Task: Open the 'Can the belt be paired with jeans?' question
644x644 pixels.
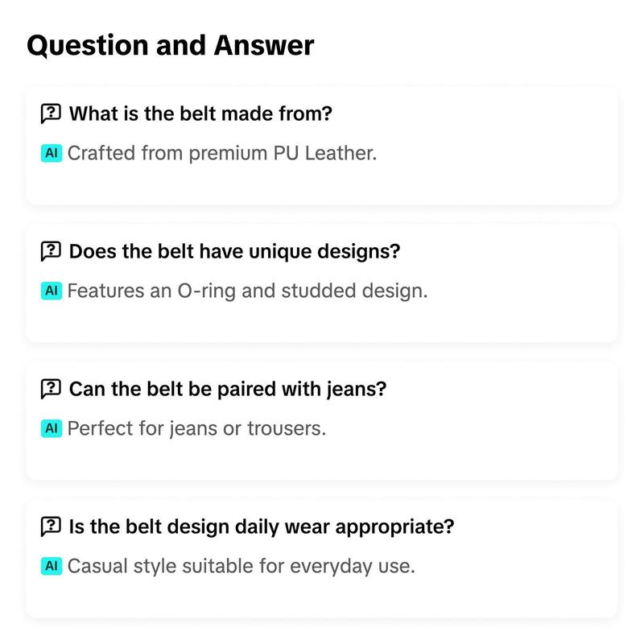Action: tap(228, 389)
